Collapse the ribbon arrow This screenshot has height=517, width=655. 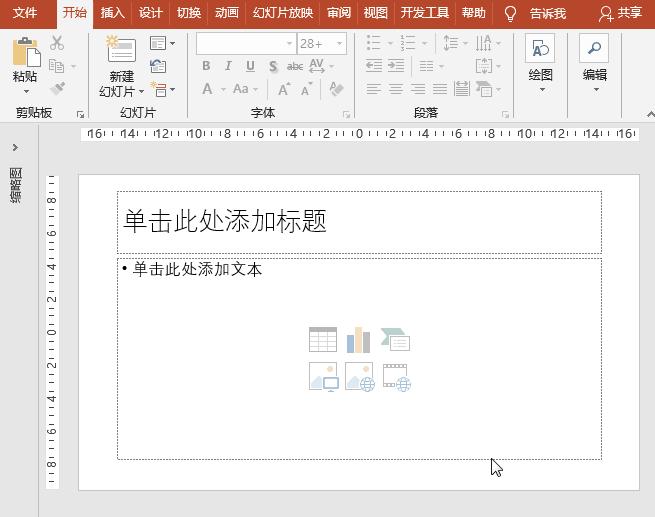(x=650, y=114)
